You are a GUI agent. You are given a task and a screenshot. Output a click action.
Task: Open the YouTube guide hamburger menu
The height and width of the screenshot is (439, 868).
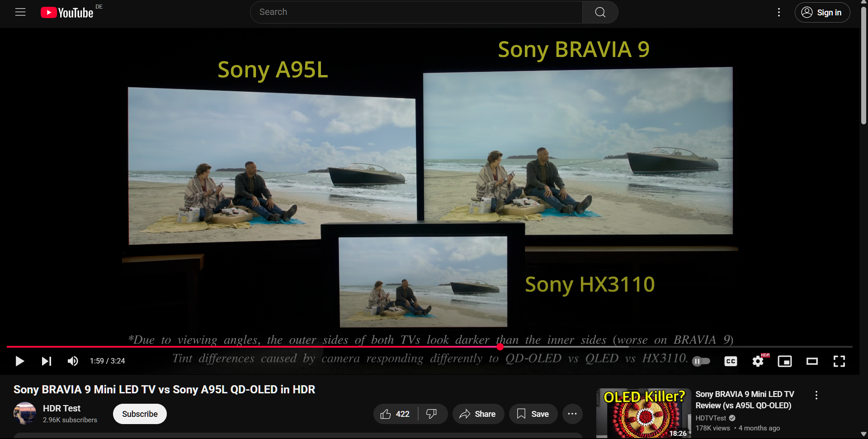[x=20, y=12]
